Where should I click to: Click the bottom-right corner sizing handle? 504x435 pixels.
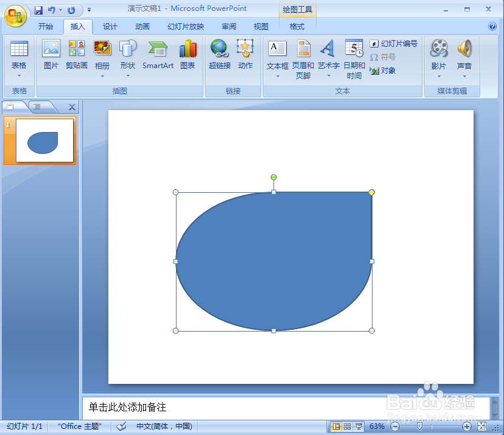(372, 330)
